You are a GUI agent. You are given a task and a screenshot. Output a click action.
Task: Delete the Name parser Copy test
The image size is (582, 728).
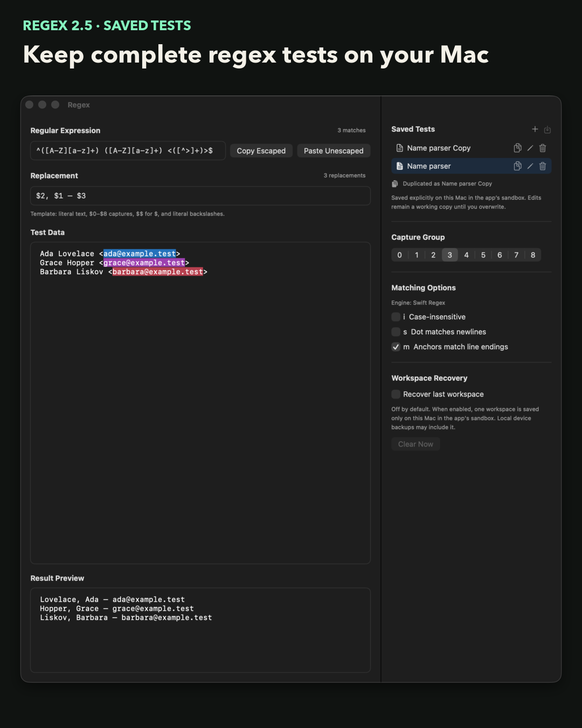[543, 148]
